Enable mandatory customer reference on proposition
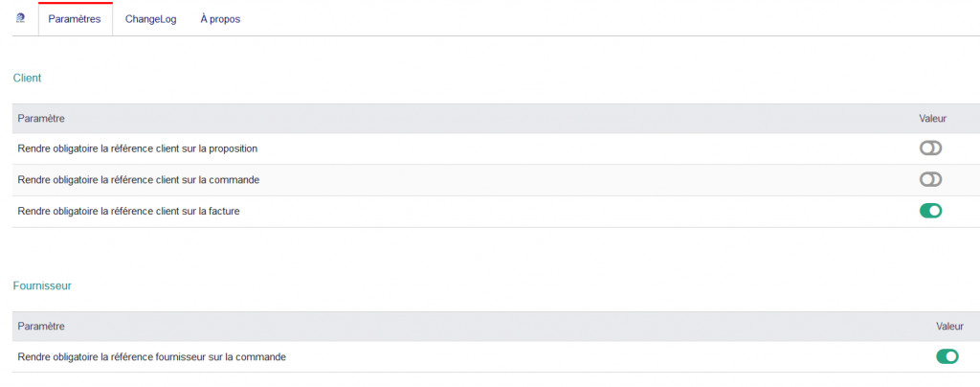980x387 pixels. (x=930, y=148)
